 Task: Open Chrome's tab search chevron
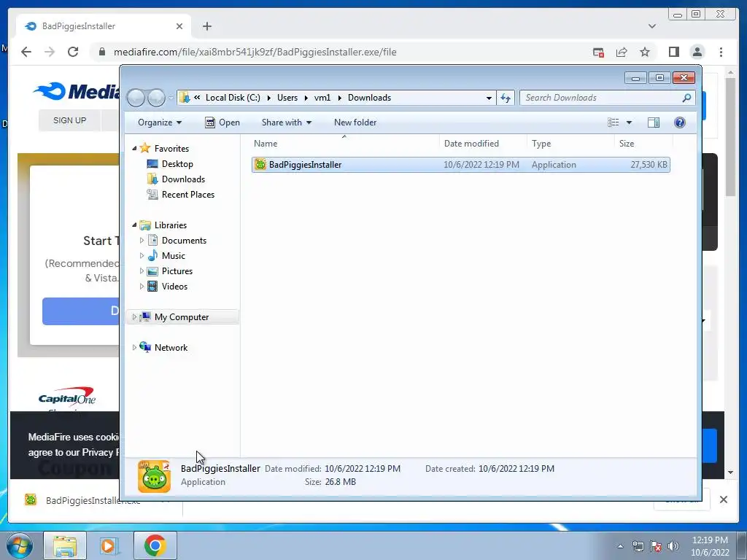point(652,26)
